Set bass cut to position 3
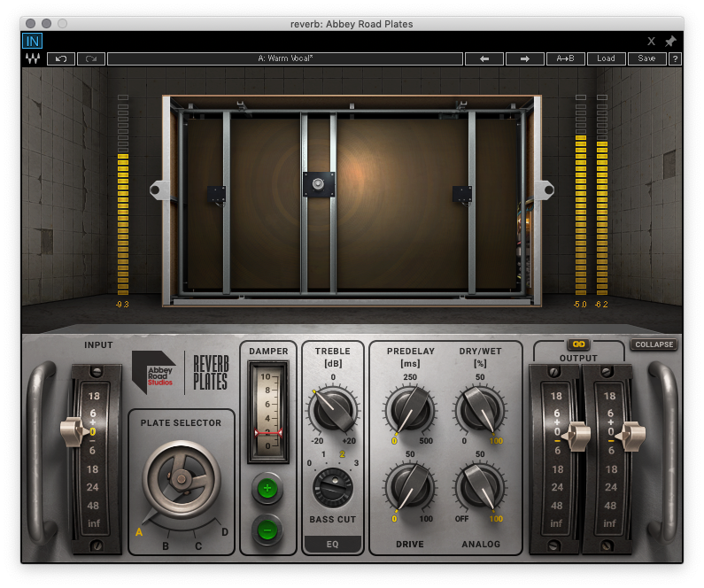The width and height of the screenshot is (704, 588). tap(356, 463)
